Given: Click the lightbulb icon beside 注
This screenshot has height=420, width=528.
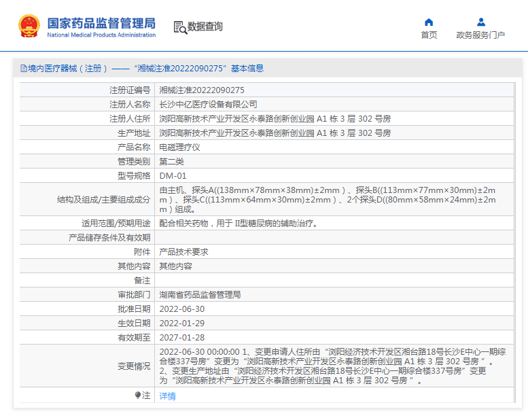Looking at the screenshot, I should (138, 395).
